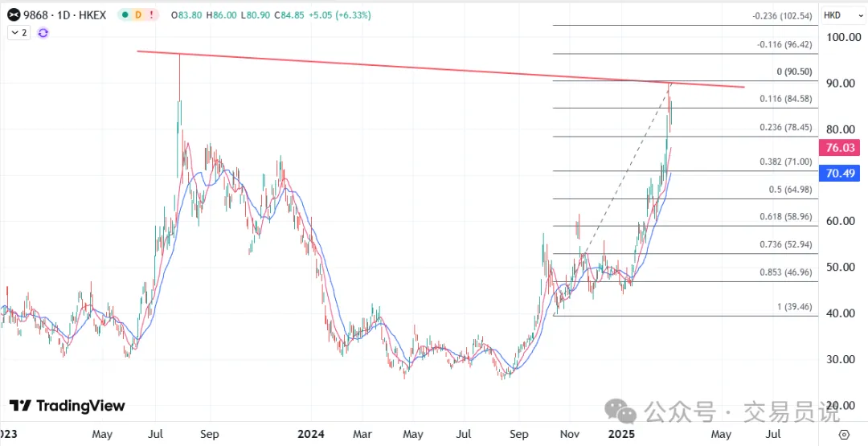Viewport: 868px width, 446px height.
Task: Click the 2025 label on time axis
Action: pos(622,434)
